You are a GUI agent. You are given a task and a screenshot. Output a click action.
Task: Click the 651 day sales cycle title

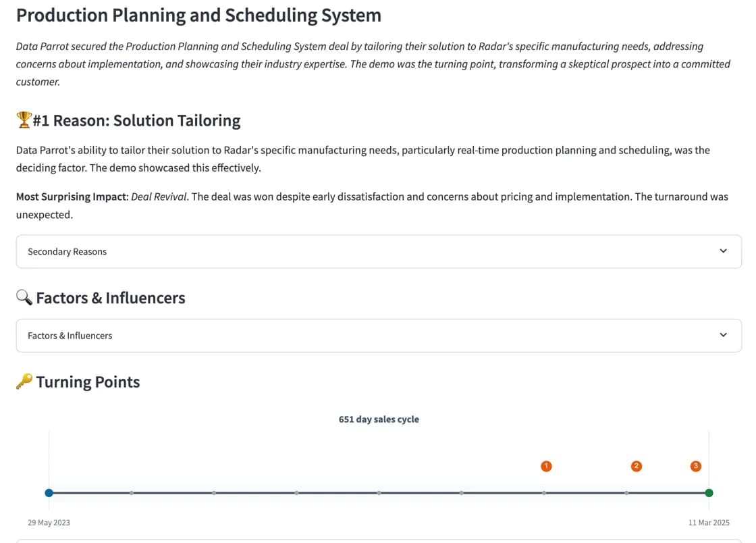[379, 419]
